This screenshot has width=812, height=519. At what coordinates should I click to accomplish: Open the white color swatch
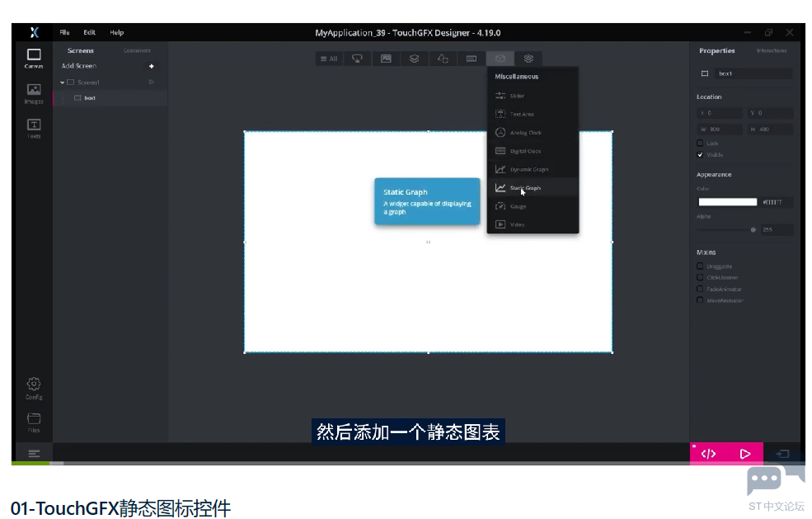point(728,202)
